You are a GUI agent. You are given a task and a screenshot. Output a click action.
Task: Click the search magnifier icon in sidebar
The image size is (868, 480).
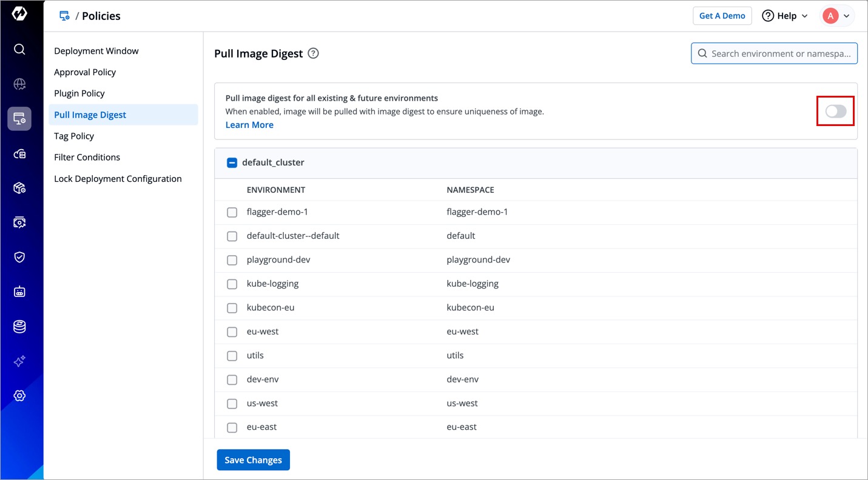click(19, 49)
